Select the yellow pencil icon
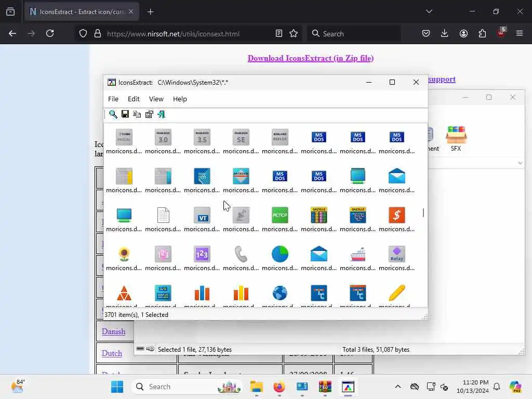 396,293
